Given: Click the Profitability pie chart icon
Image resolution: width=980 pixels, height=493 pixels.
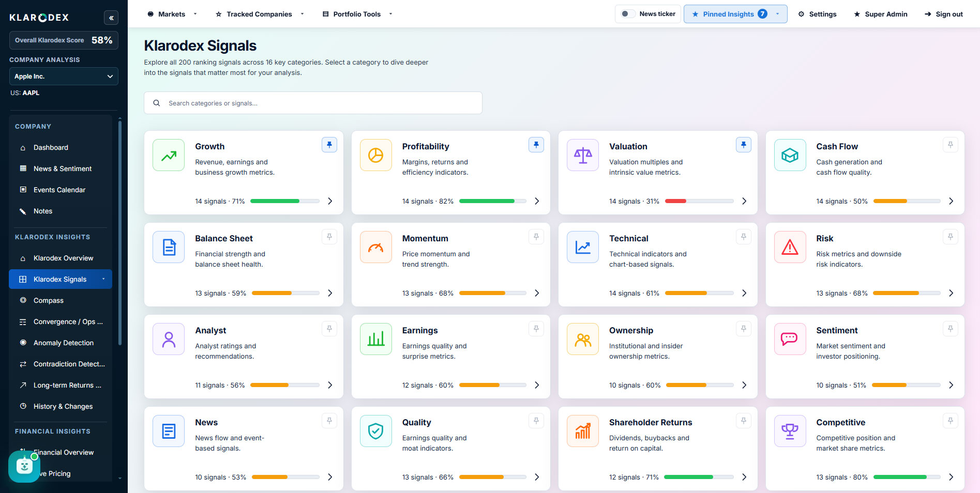Looking at the screenshot, I should point(375,155).
